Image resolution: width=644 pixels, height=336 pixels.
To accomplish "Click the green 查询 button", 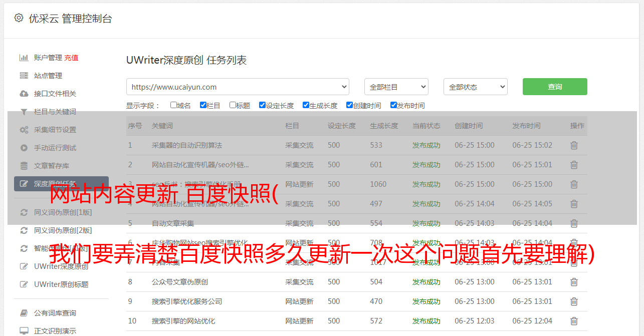I will pyautogui.click(x=555, y=87).
